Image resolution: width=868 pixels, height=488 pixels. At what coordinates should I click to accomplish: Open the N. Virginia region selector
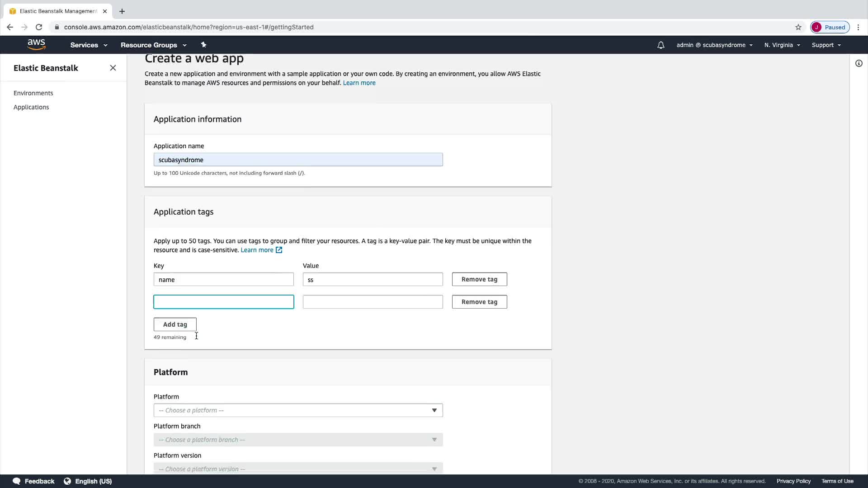coord(782,45)
